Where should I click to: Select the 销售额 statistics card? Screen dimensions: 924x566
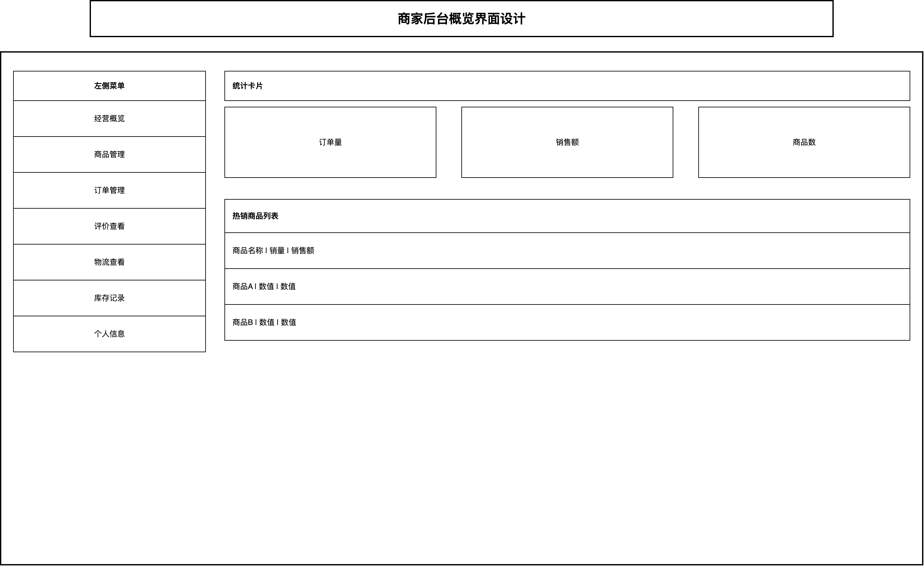567,142
